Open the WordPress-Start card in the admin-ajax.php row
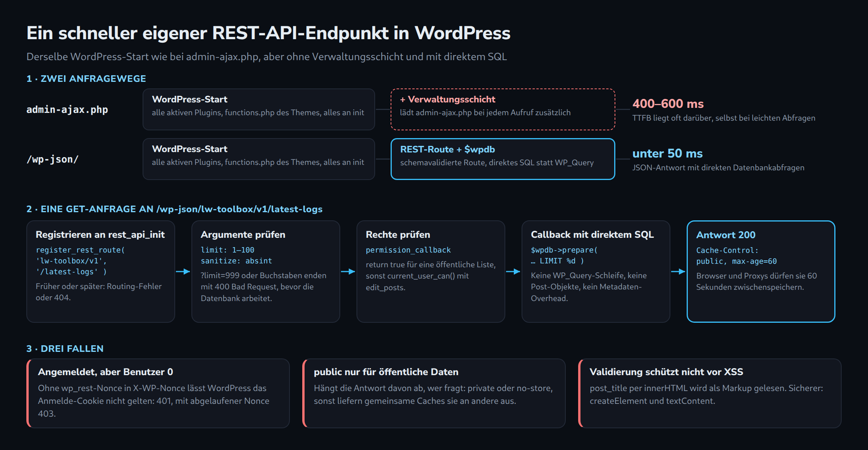This screenshot has height=450, width=868. pos(258,109)
